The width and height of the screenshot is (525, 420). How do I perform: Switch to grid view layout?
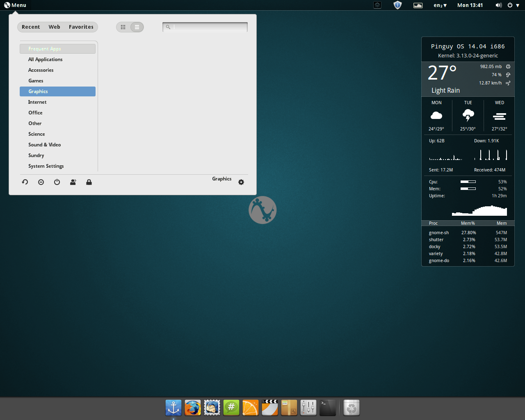[x=123, y=27]
